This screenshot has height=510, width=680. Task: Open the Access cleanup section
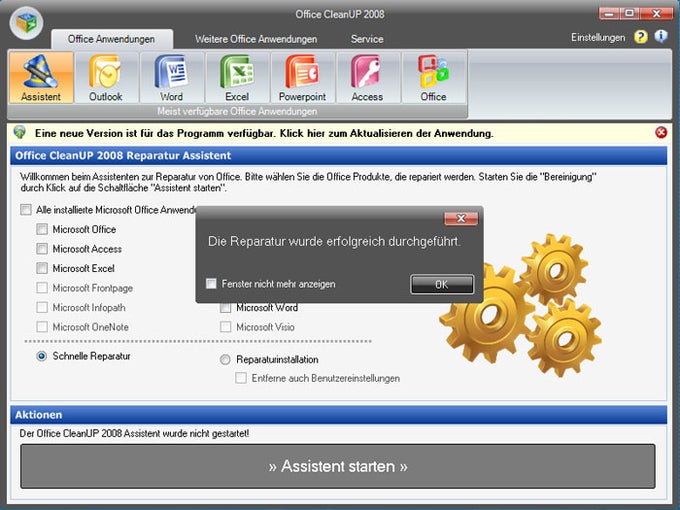(x=367, y=78)
